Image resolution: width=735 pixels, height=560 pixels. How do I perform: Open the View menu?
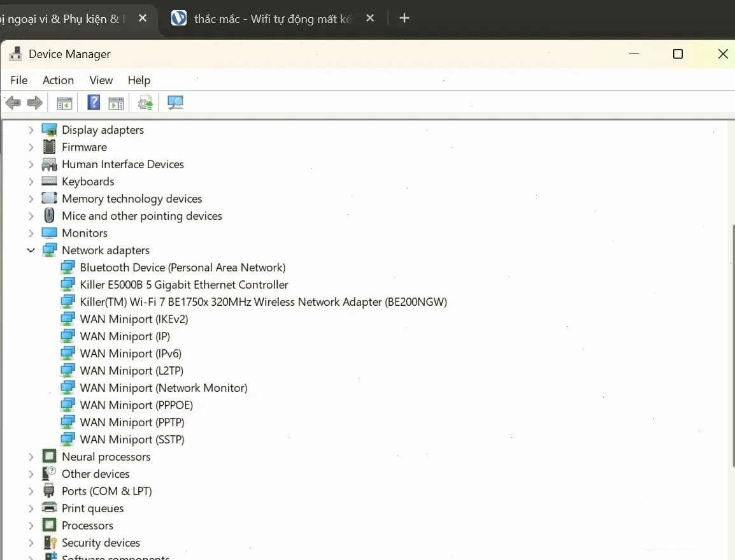[101, 80]
